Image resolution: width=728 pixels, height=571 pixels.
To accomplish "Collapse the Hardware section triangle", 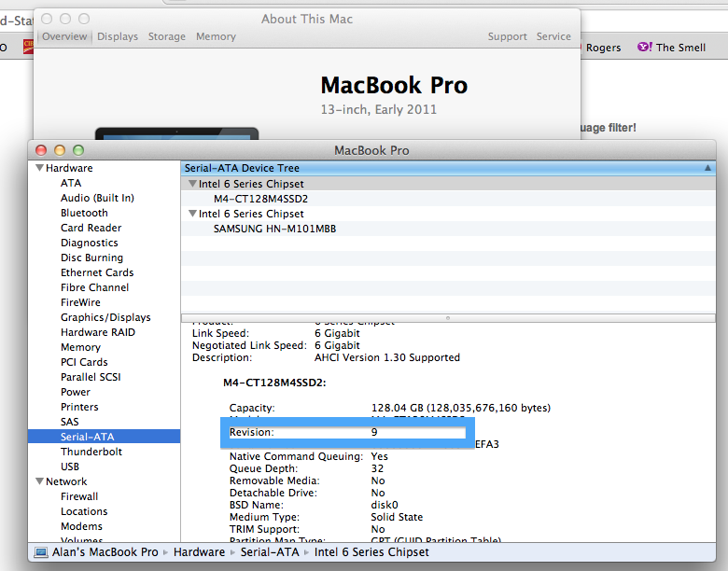I will [40, 168].
